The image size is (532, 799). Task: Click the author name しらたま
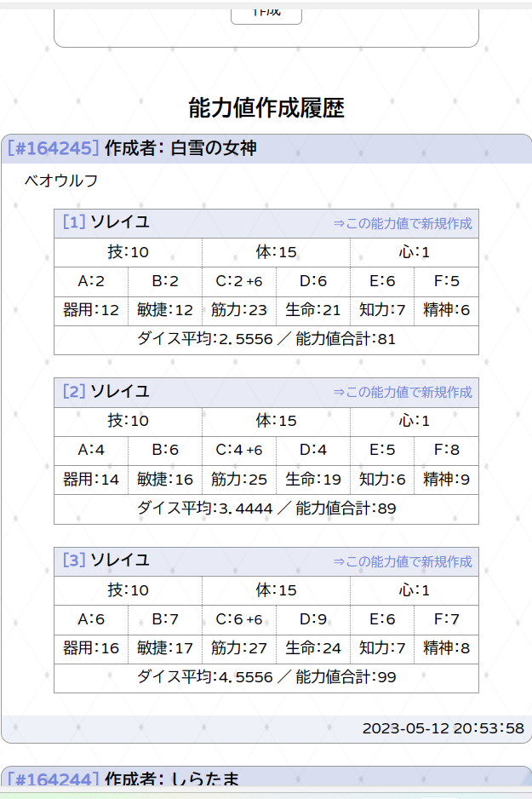[x=204, y=779]
